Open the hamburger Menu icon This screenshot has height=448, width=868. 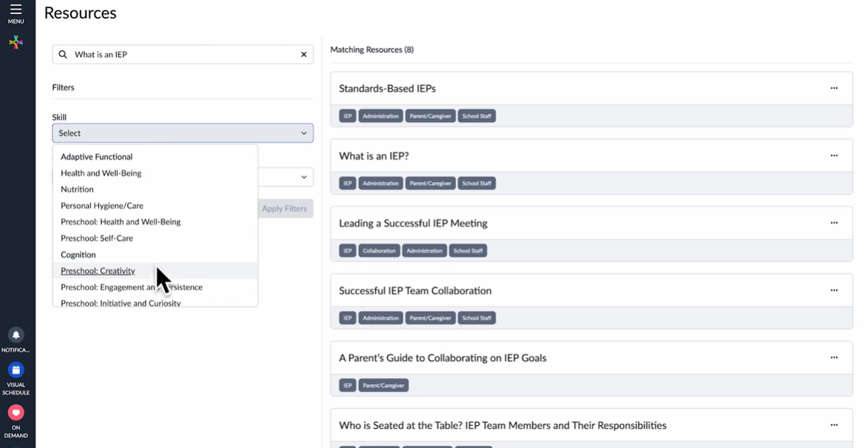16,10
